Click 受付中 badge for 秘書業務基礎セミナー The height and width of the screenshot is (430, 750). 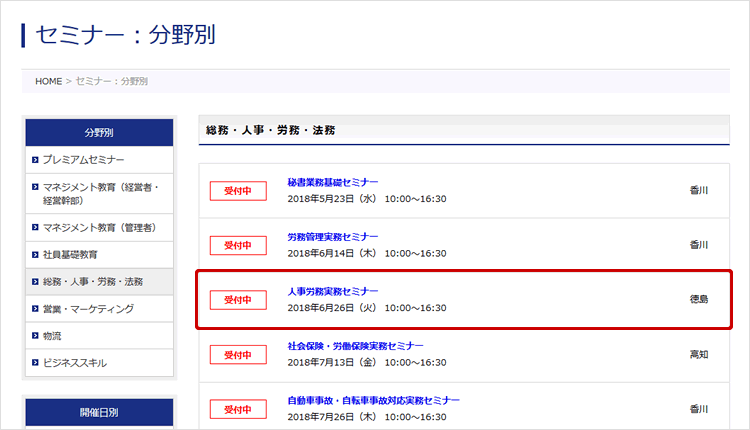238,191
